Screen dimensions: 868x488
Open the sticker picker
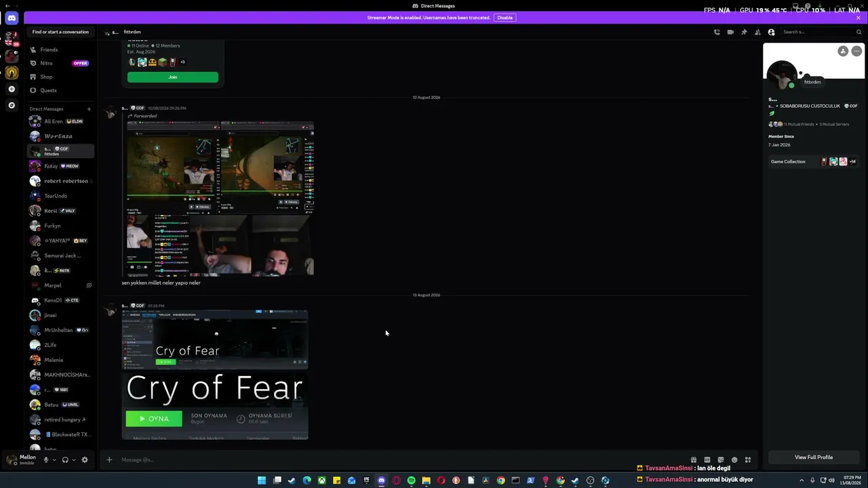click(720, 460)
